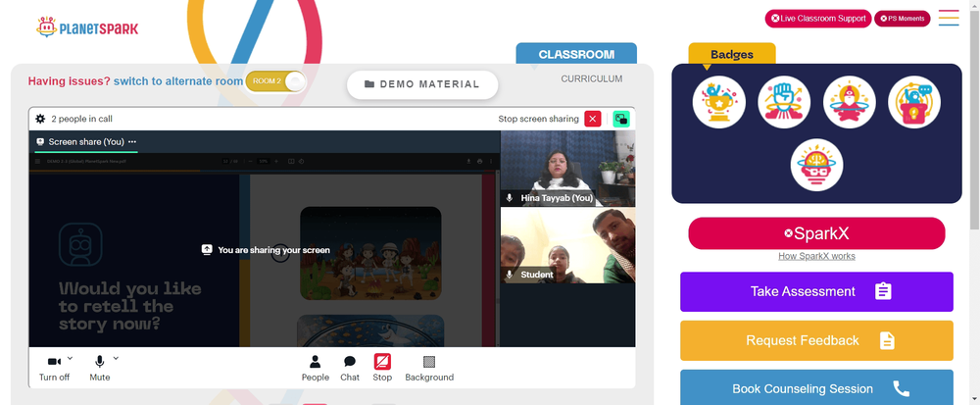This screenshot has height=405, width=980.
Task: Expand camera options chevron
Action: (x=70, y=358)
